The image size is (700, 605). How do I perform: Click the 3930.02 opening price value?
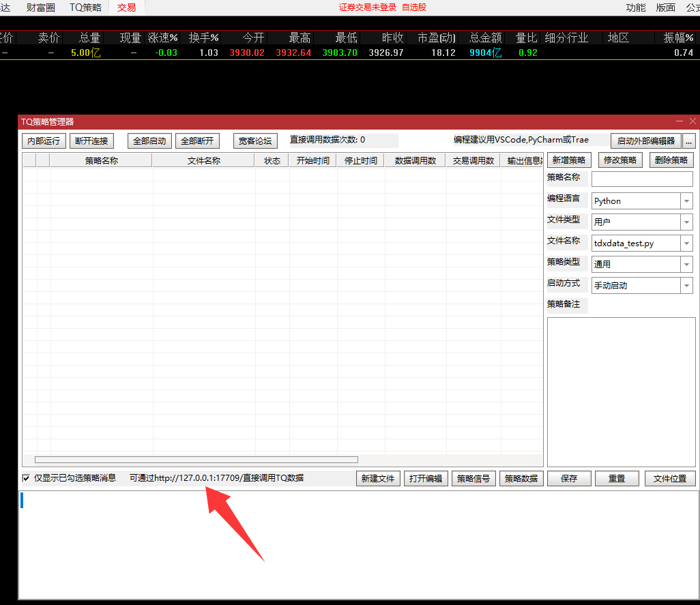247,53
